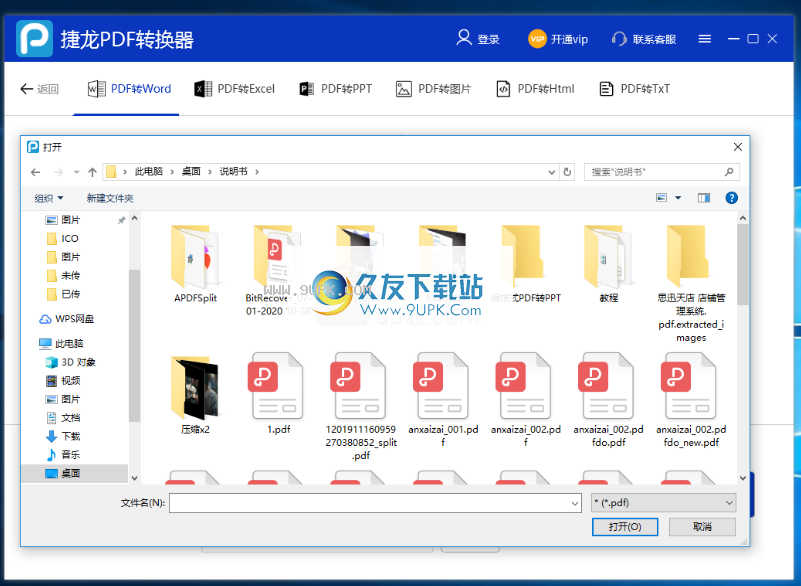Select the 教程 folder
This screenshot has width=801, height=586.
pyautogui.click(x=608, y=264)
